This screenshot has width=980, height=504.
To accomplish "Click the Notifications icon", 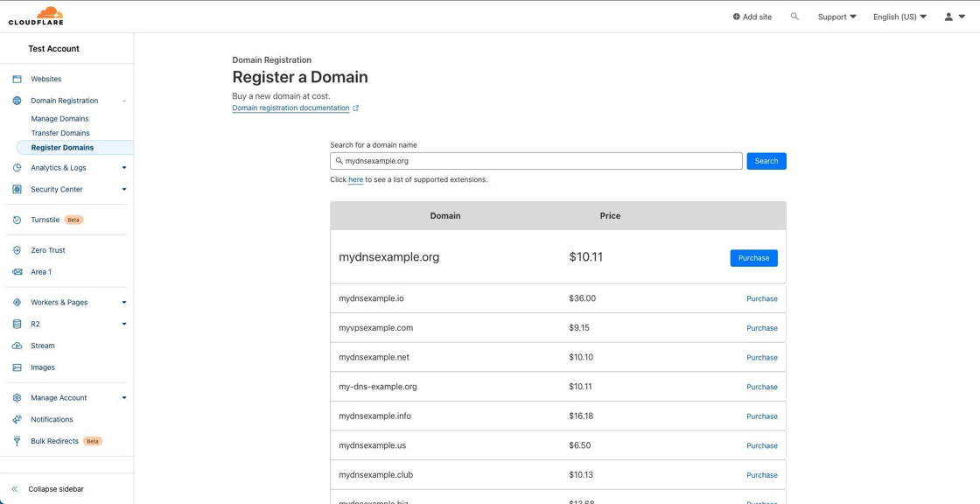I will pos(17,420).
